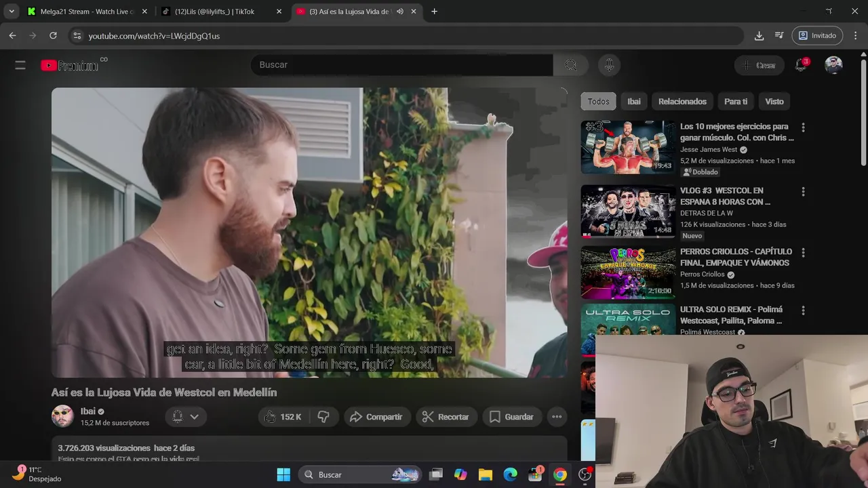Go back with browser back arrow
Viewport: 868px width, 488px height.
point(12,35)
